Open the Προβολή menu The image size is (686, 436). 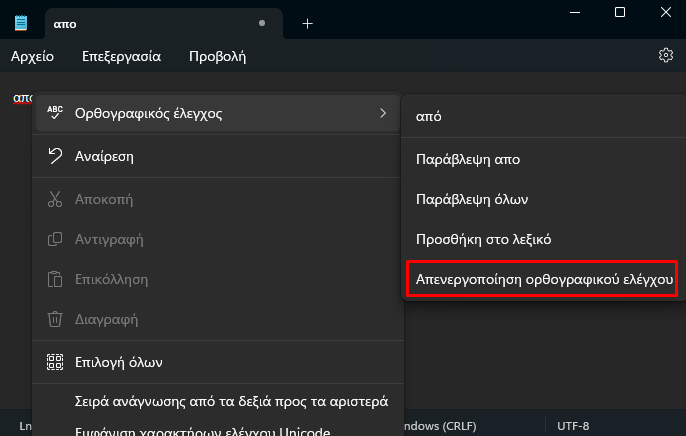click(x=217, y=56)
